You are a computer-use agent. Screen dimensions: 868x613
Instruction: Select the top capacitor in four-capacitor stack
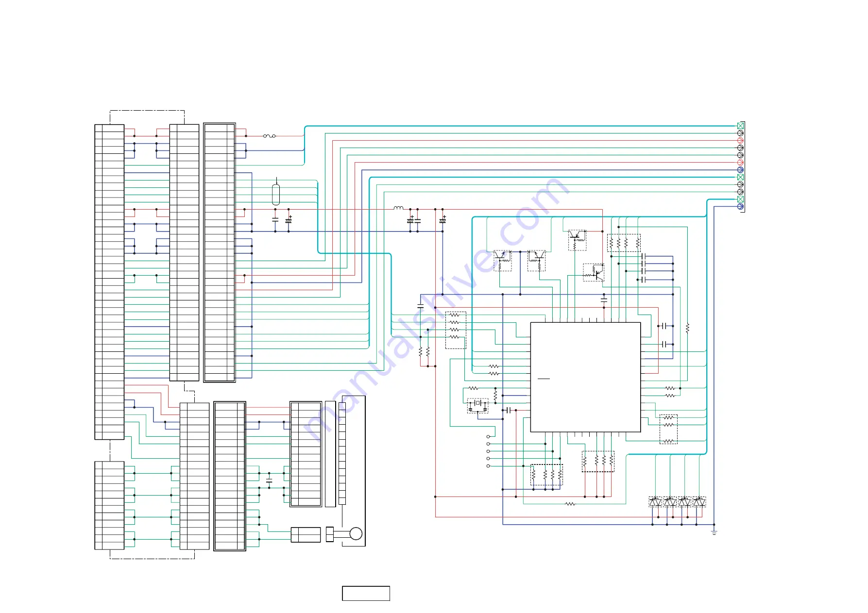[643, 256]
